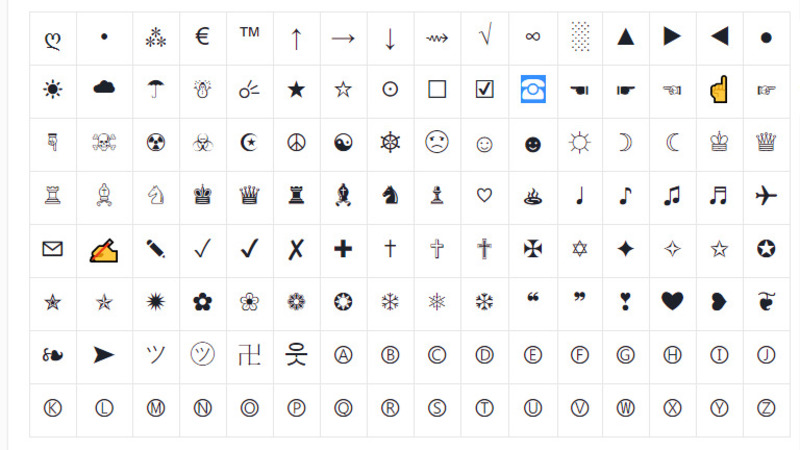Pick the pencil symbol

(156, 249)
